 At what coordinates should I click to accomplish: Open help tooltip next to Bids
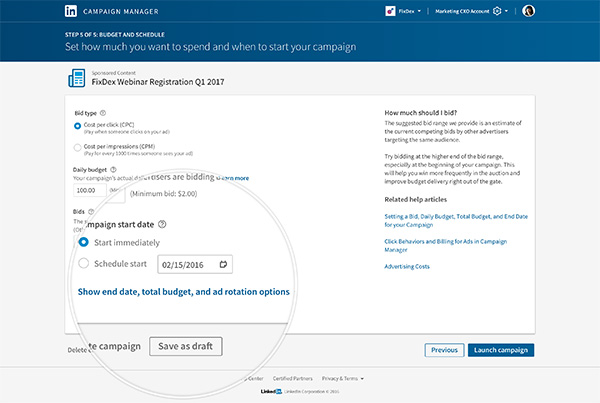point(91,211)
